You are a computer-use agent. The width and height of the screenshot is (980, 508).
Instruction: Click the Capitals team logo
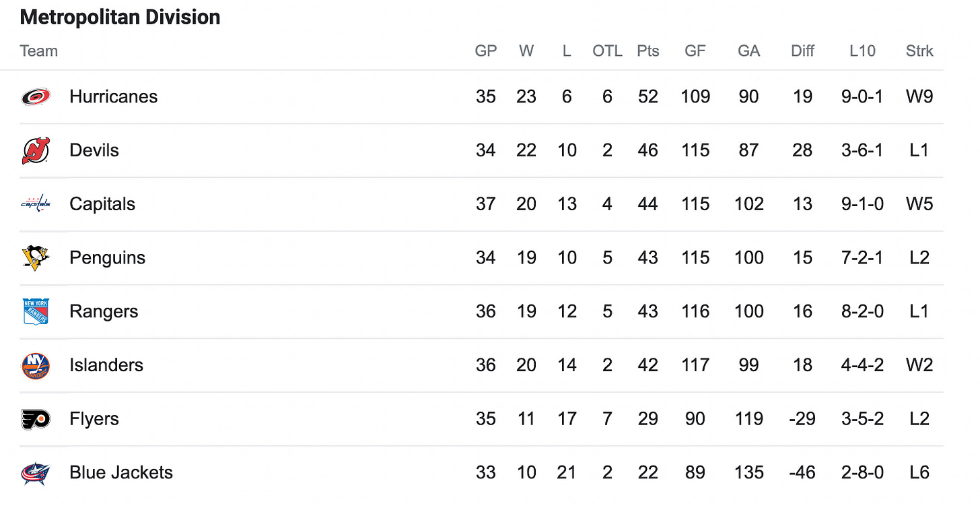[x=36, y=203]
